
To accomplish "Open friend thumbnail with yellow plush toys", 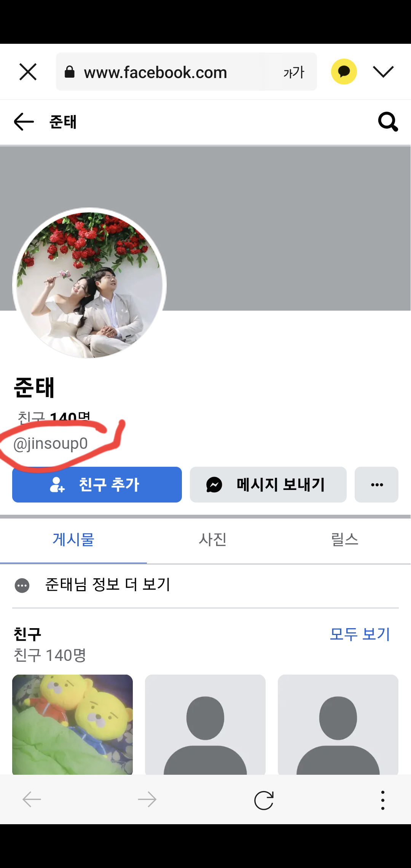I will pos(72,724).
